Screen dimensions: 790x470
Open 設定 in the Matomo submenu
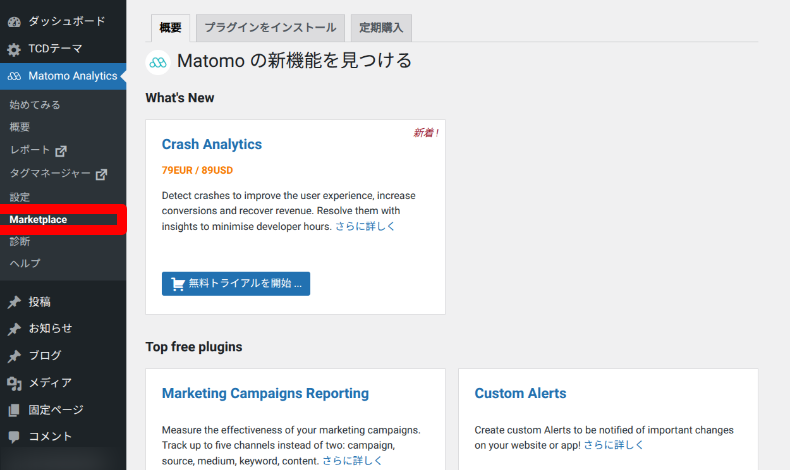20,197
